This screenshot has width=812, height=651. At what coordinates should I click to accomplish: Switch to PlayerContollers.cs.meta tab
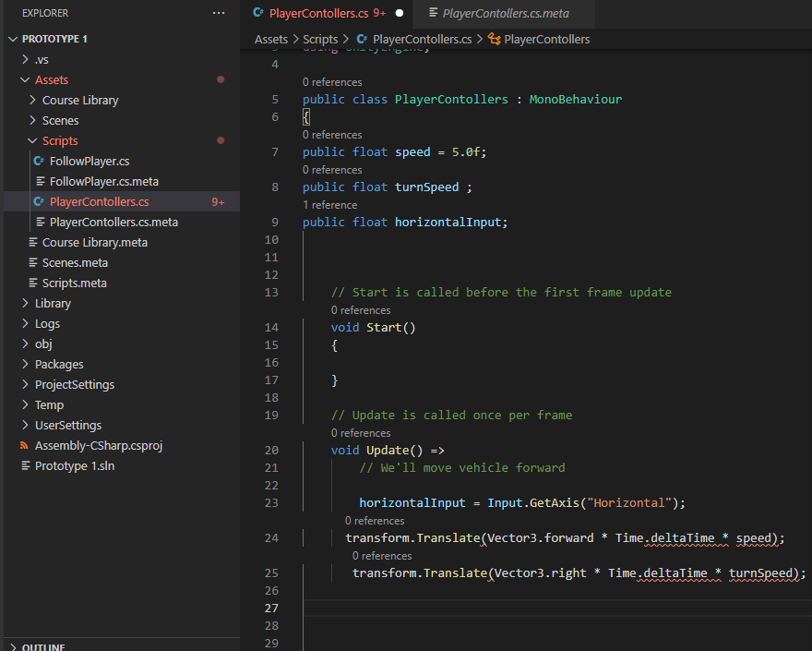pos(505,13)
